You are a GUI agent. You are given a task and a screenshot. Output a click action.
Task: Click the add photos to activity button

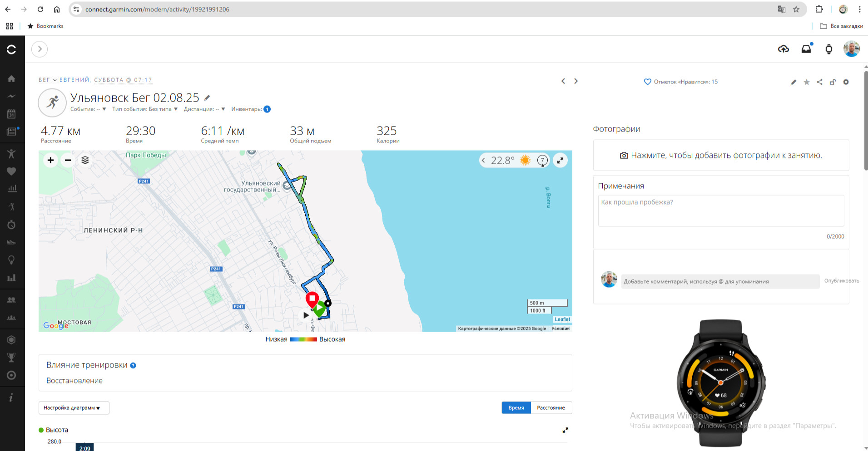tap(721, 155)
